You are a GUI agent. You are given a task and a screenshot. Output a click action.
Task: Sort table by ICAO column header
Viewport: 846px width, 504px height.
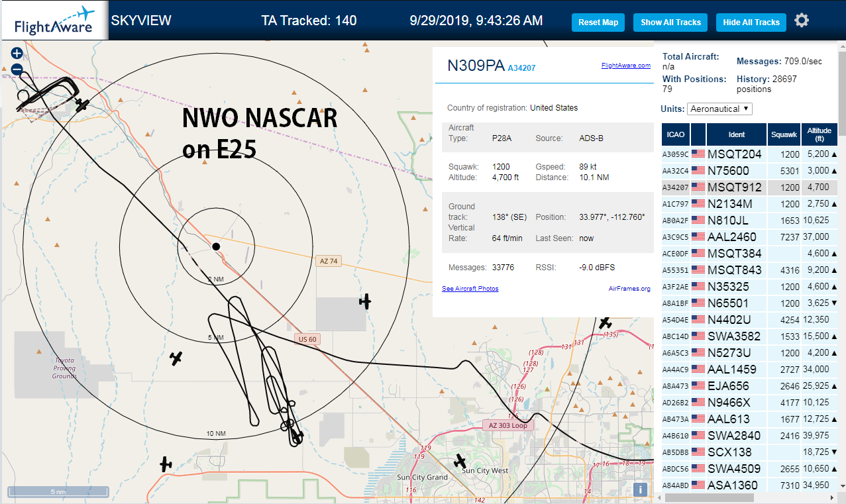[x=676, y=134]
